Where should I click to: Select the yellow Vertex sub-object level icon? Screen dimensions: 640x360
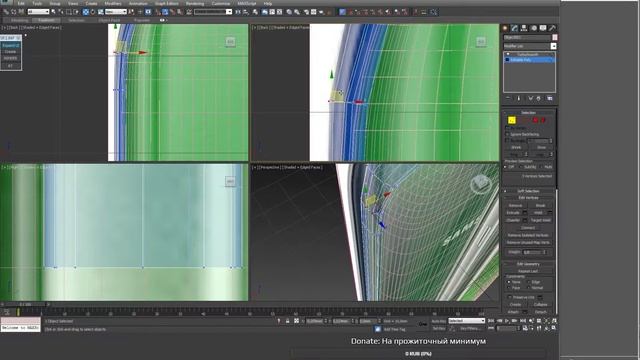512,120
